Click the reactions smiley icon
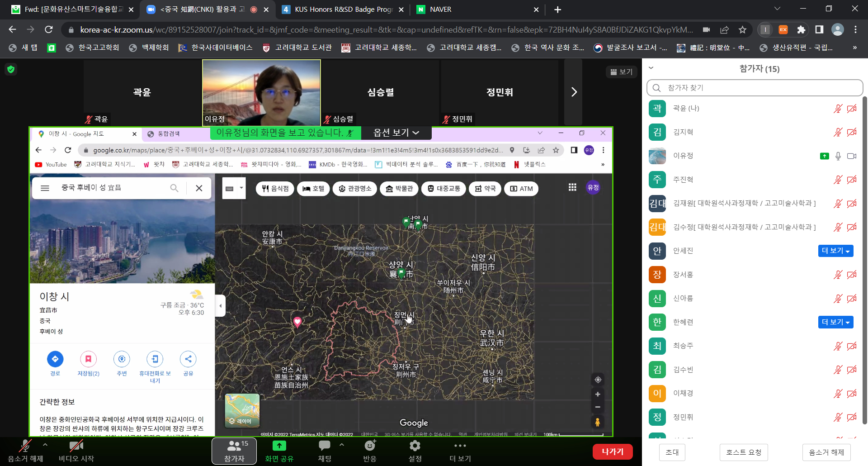Viewport: 868px width, 466px height. pos(370,446)
